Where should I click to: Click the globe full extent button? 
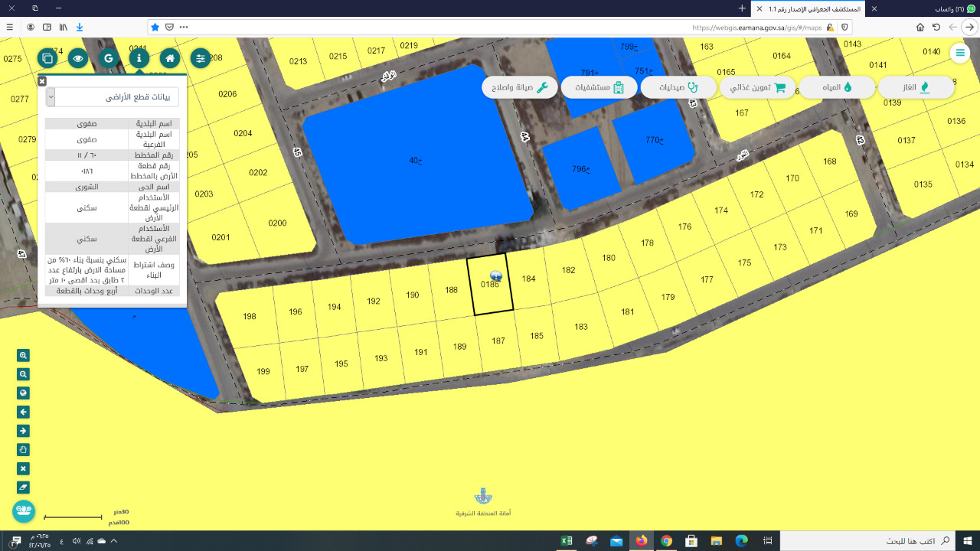coord(24,393)
